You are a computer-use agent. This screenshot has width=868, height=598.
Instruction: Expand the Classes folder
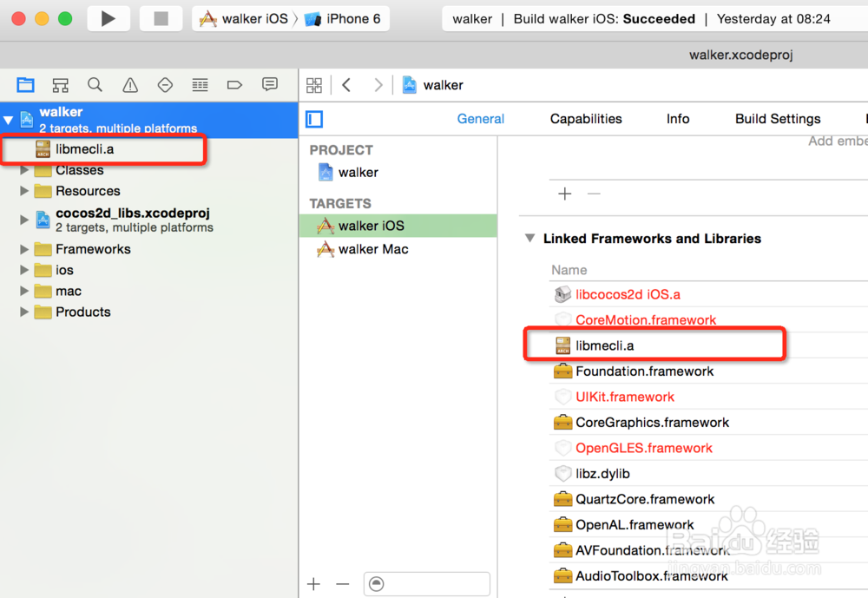click(x=24, y=170)
